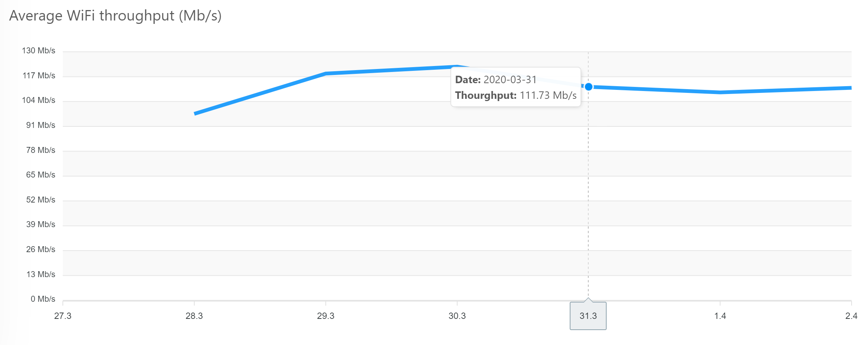Viewport: 868px width, 345px height.
Task: Click the 0 Mb/s y-axis label
Action: 43,299
